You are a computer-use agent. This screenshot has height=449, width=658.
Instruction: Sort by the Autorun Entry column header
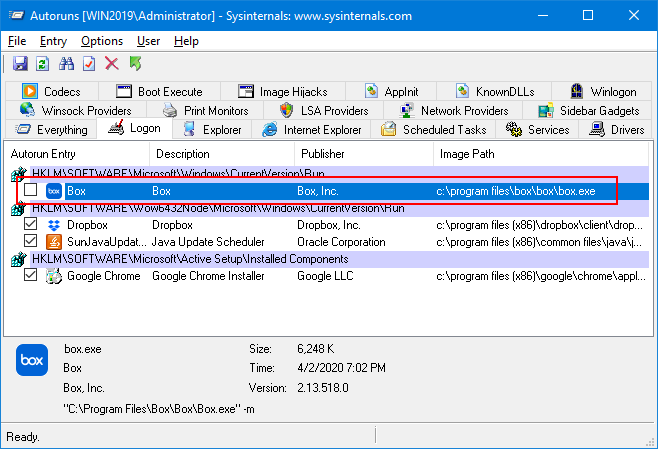coord(77,154)
